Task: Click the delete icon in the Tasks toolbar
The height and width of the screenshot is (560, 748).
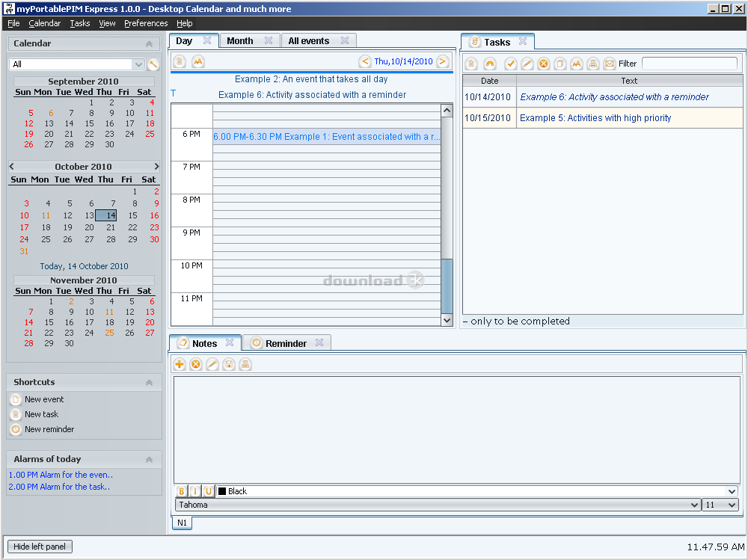Action: click(543, 64)
